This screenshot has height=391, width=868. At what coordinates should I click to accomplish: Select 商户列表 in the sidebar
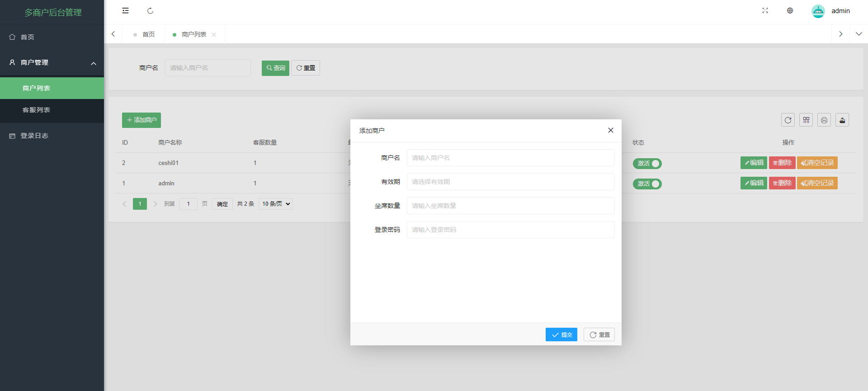(x=52, y=88)
